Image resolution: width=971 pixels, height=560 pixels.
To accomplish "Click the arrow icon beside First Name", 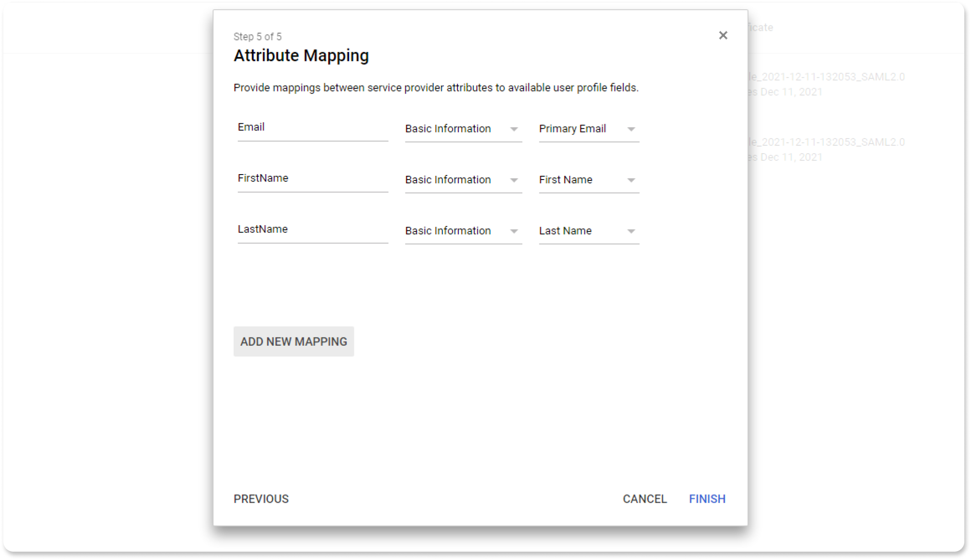I will click(631, 180).
